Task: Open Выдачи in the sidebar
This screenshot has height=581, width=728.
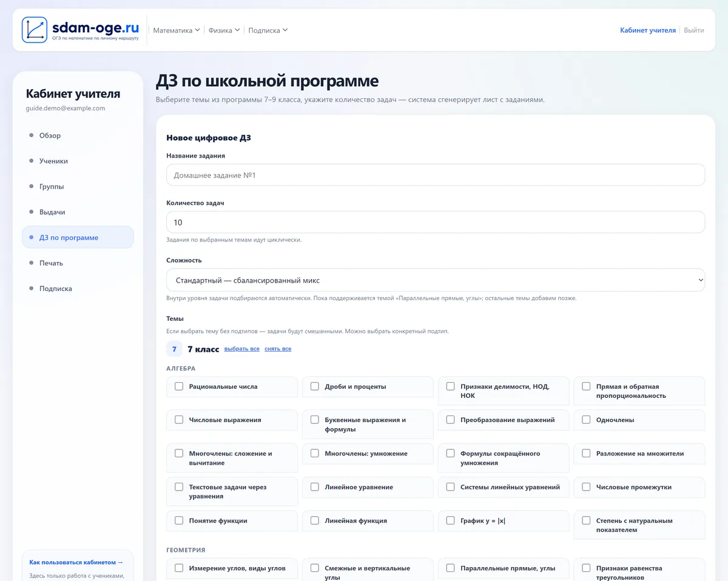Action: tap(78, 212)
